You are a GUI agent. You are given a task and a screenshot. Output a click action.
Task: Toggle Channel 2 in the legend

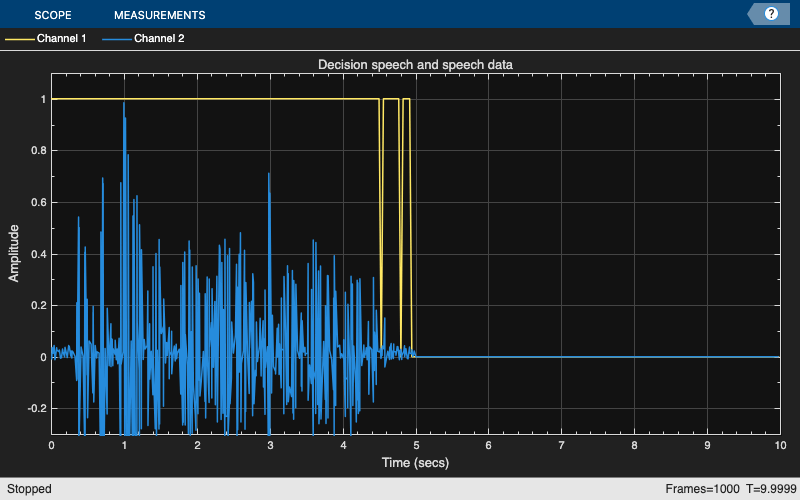pyautogui.click(x=143, y=38)
